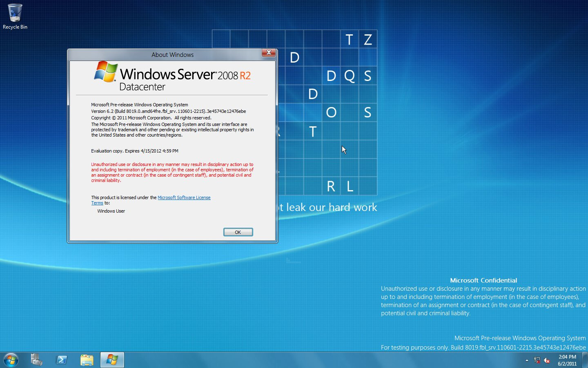
Task: Expand the hidden notification area icons
Action: [526, 361]
